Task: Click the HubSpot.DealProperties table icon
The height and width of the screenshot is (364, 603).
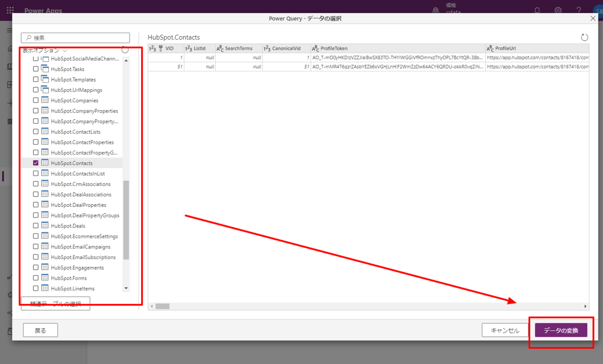Action: [45, 205]
